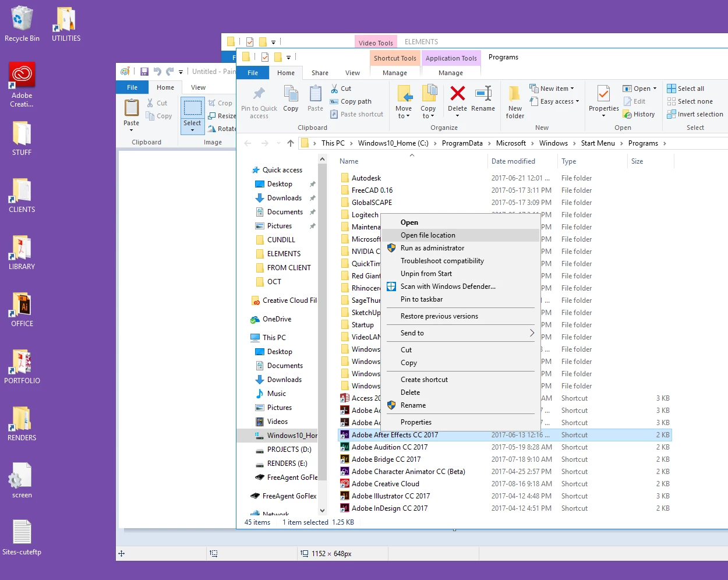Click the Edit button in Open group

[x=635, y=101]
